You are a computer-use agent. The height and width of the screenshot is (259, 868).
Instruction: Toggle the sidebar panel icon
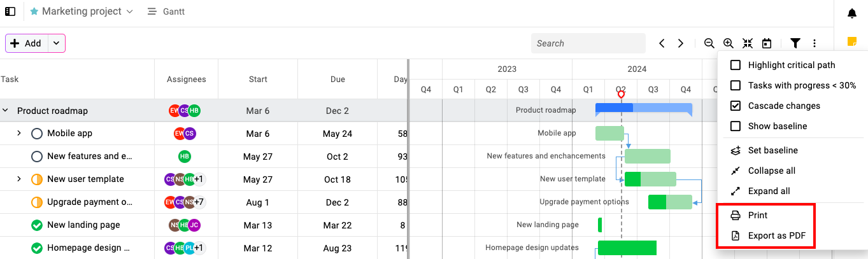point(10,11)
